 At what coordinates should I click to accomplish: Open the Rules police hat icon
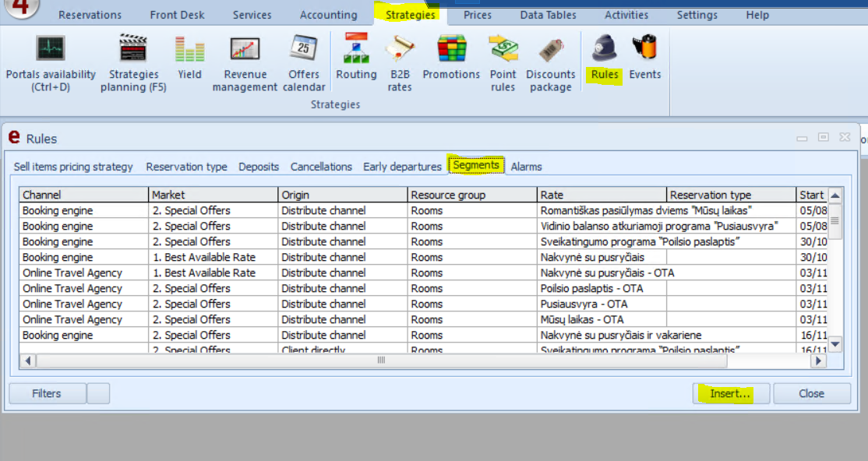tap(604, 49)
